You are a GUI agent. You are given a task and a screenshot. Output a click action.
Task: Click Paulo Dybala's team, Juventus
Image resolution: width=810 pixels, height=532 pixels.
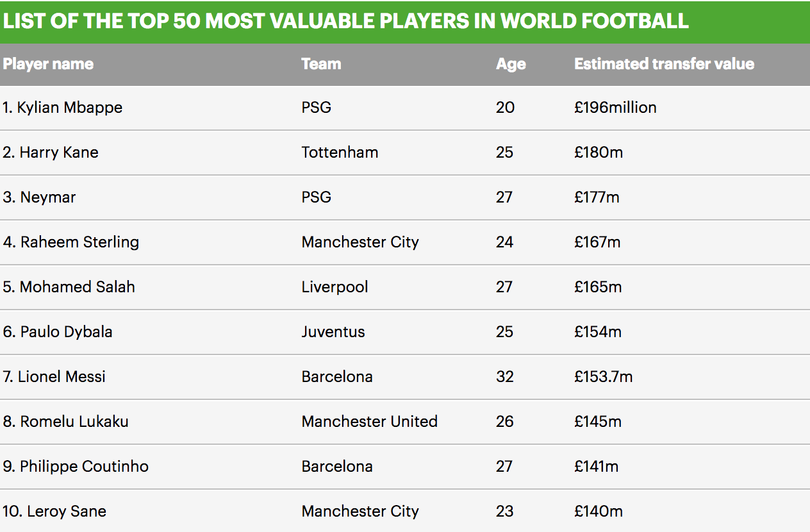(x=333, y=332)
